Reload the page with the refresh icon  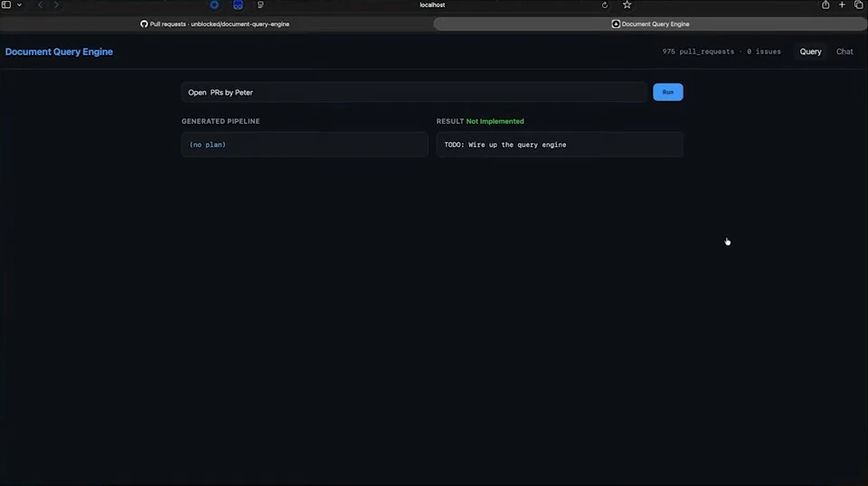click(605, 5)
